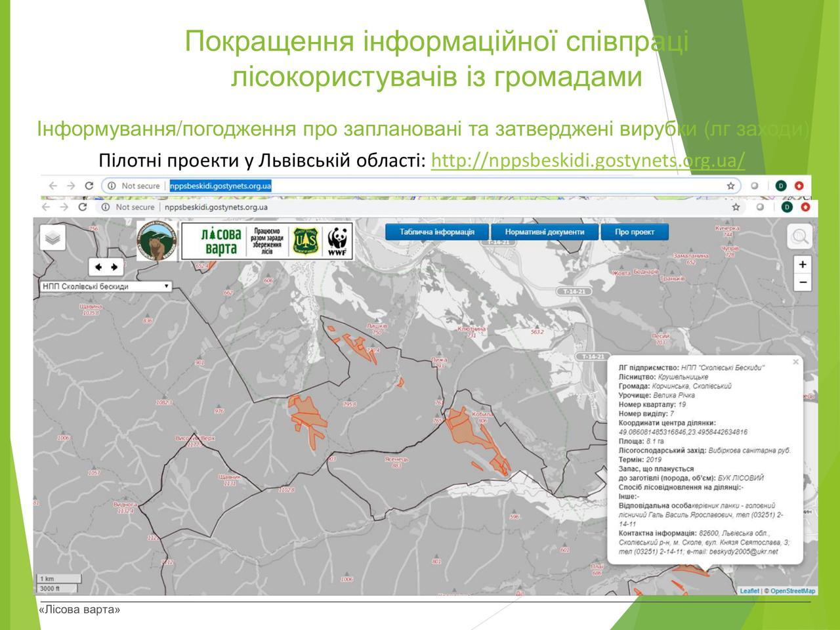This screenshot has height=630, width=840.
Task: Click the US Forest Service shield logo
Action: (x=305, y=241)
